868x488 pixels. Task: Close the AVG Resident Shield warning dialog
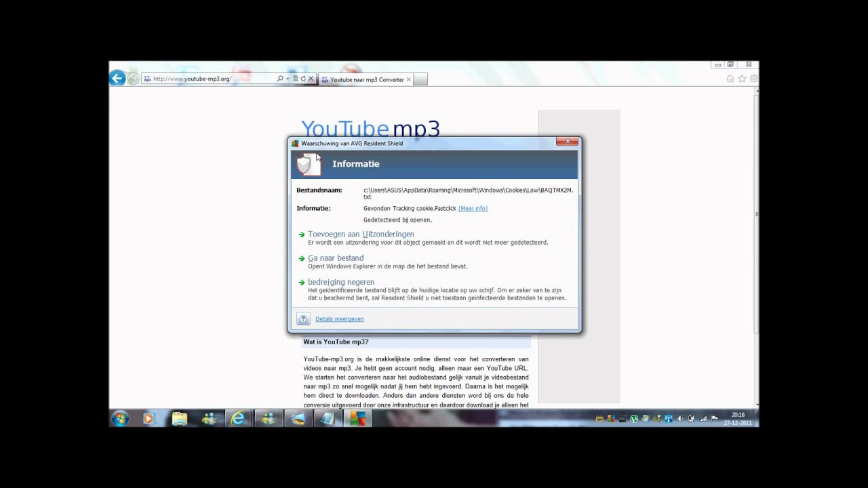coord(567,141)
